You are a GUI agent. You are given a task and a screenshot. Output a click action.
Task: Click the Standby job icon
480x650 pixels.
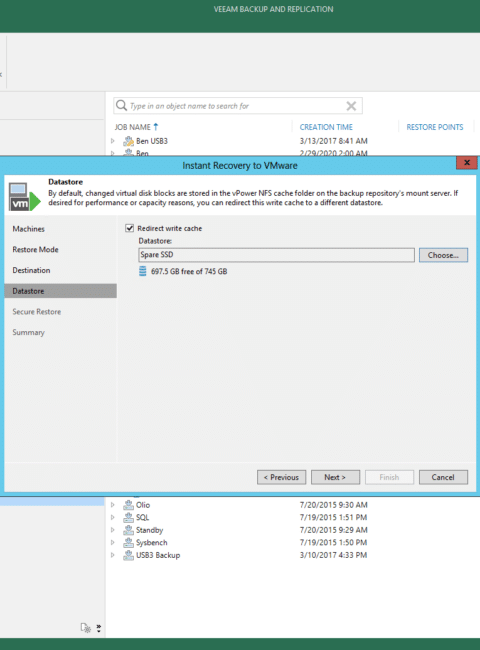(128, 530)
